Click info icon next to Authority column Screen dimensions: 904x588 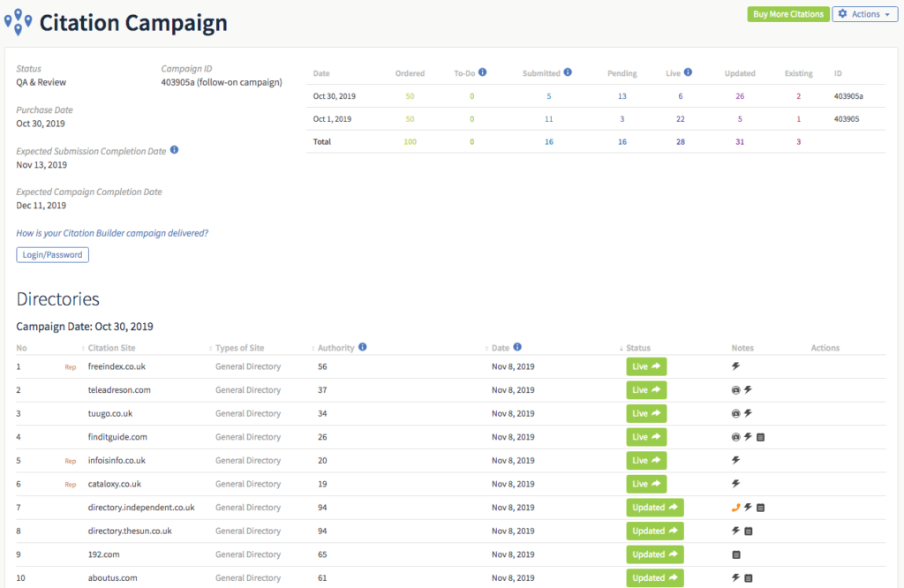[x=363, y=347]
